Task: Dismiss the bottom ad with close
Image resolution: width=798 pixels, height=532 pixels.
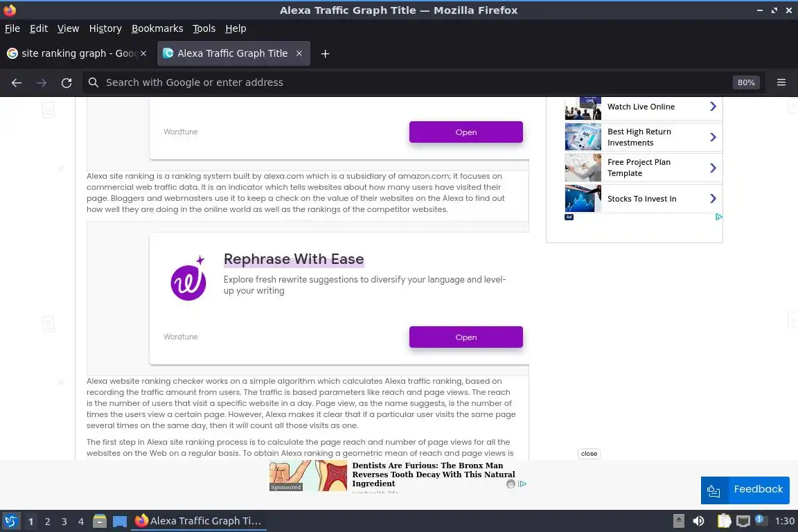Action: (589, 454)
